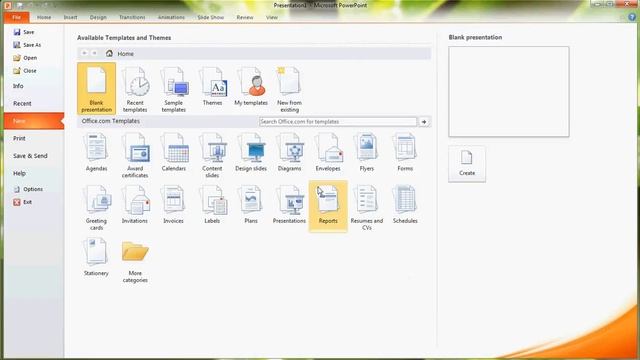The width and height of the screenshot is (640, 360).
Task: Open the Stationery template category
Action: tap(96, 256)
